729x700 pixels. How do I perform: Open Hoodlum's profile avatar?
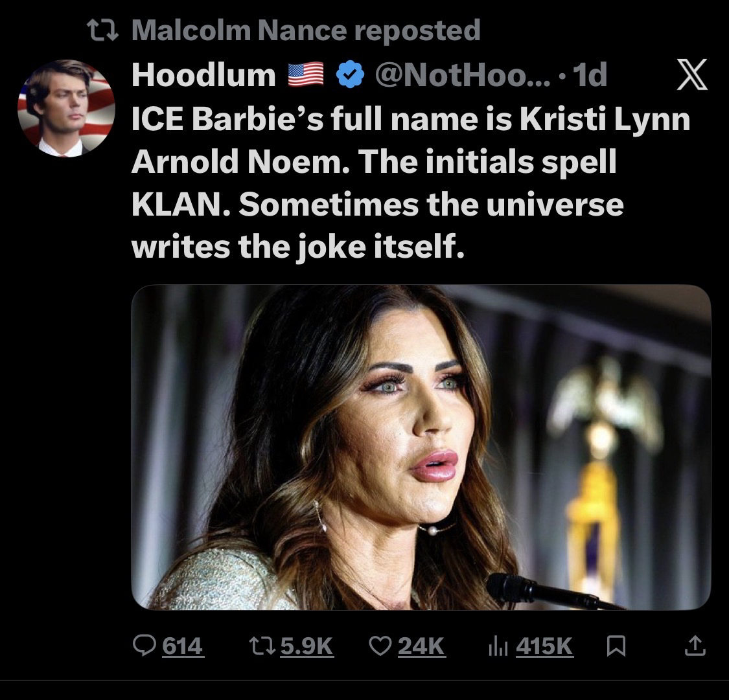[x=66, y=108]
